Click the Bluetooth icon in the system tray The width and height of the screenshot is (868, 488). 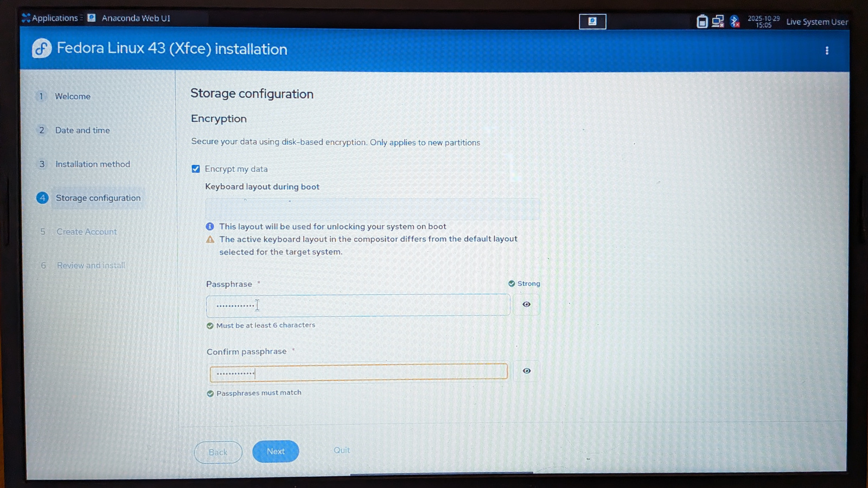pyautogui.click(x=735, y=21)
